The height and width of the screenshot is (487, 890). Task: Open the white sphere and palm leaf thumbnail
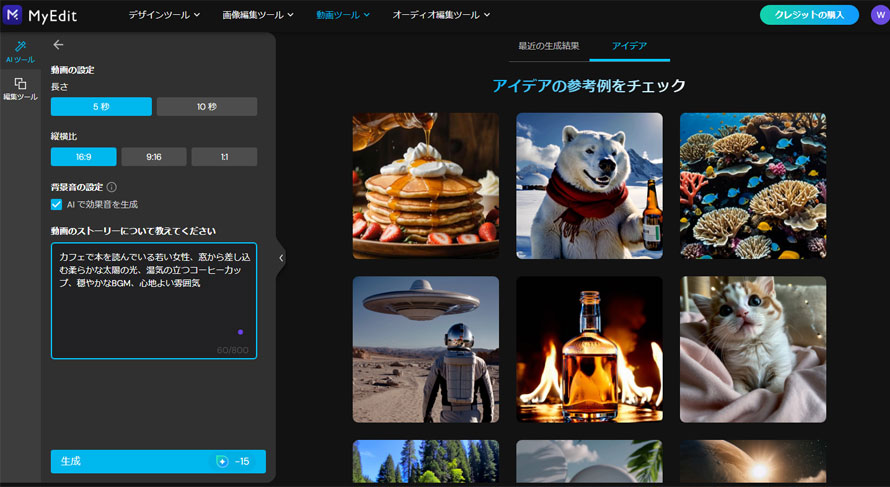(x=589, y=461)
